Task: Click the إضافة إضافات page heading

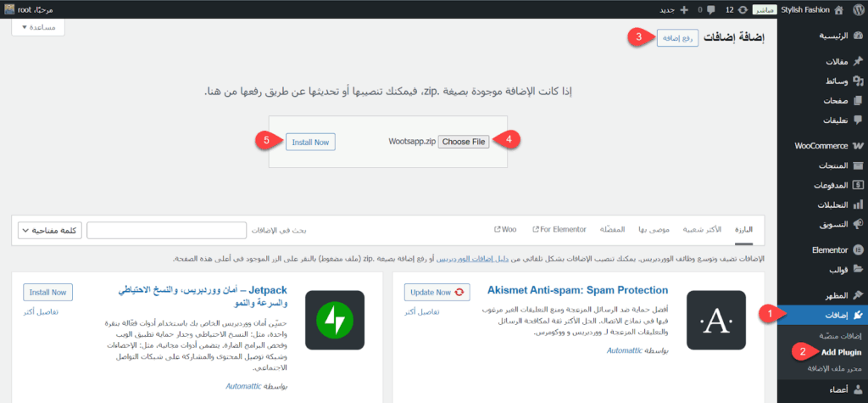Action: [x=735, y=38]
